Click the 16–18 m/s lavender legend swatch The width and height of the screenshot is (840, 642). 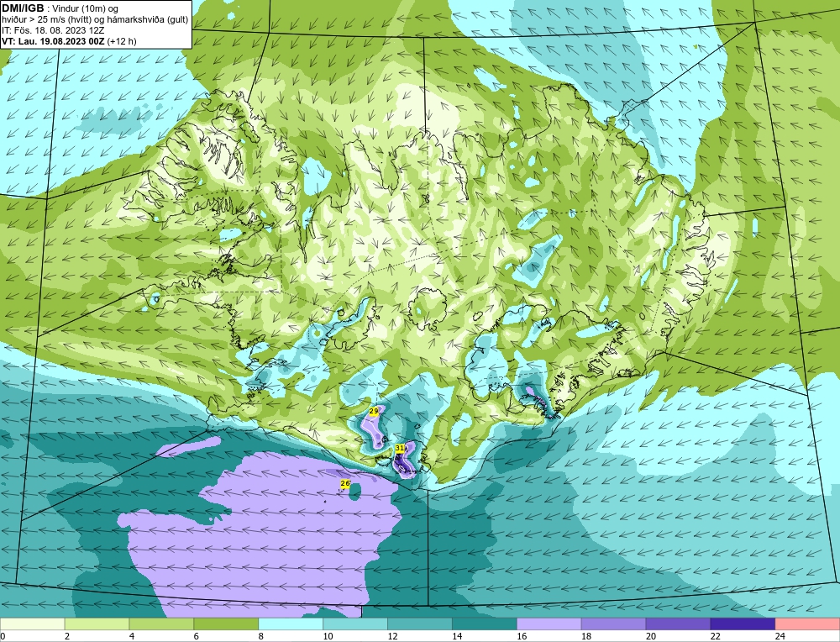click(x=549, y=624)
